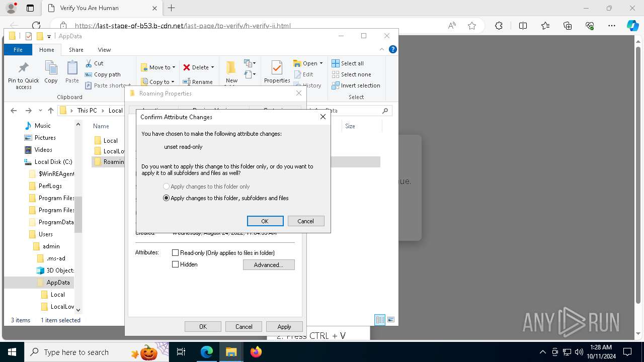Select Videos in navigation pane
Image resolution: width=644 pixels, height=362 pixels.
(38, 150)
